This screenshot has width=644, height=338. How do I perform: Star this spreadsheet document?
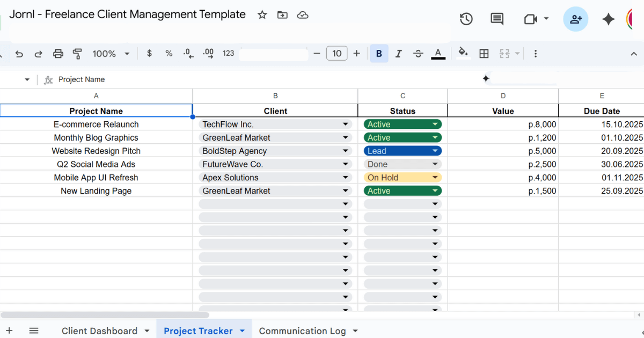262,15
